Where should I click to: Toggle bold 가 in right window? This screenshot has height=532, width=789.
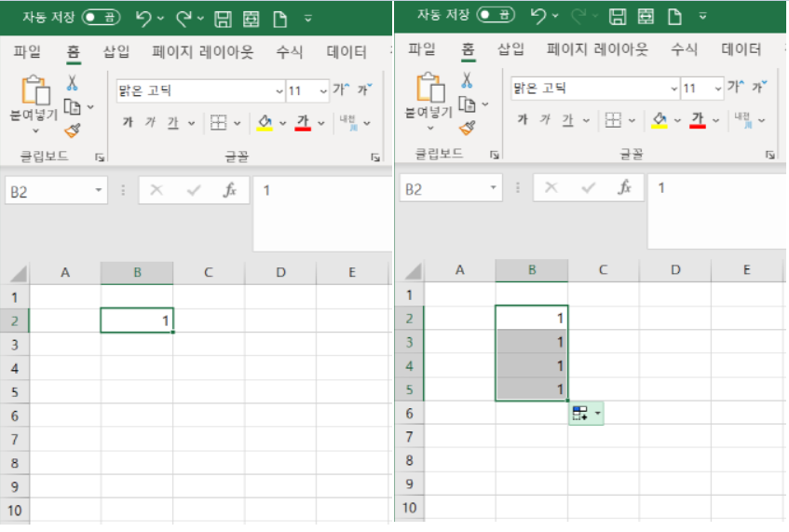tap(523, 119)
